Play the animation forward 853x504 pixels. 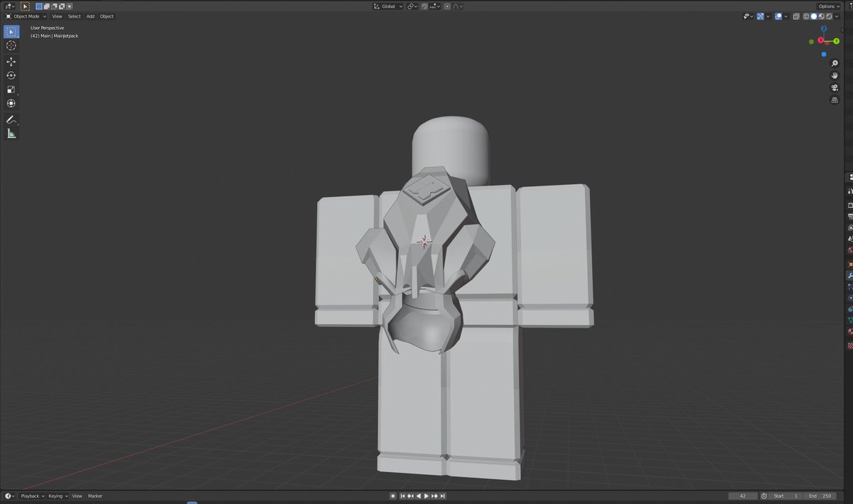(426, 496)
